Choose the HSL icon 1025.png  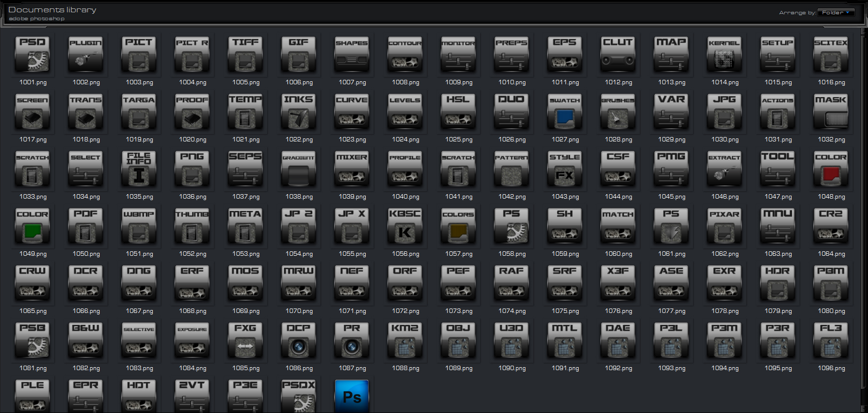(458, 111)
